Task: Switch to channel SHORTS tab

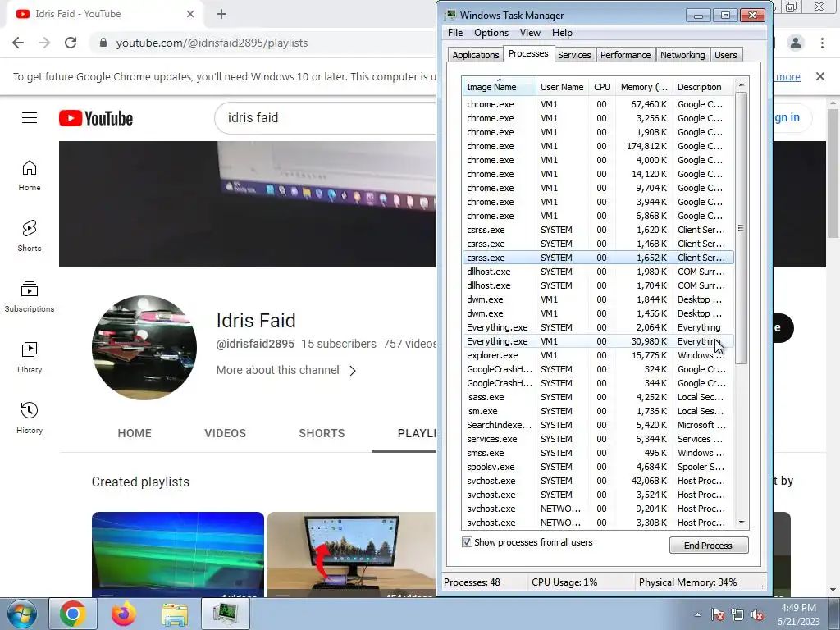Action: (x=322, y=433)
